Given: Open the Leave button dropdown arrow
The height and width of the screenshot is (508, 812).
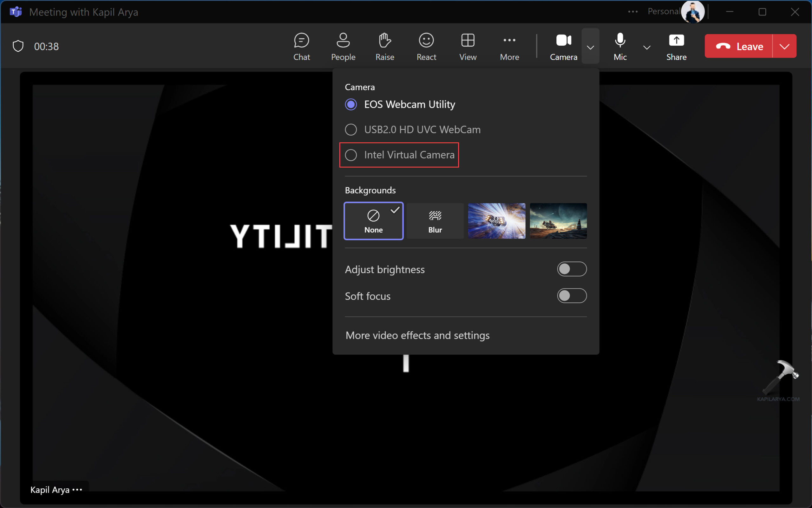Looking at the screenshot, I should 784,46.
